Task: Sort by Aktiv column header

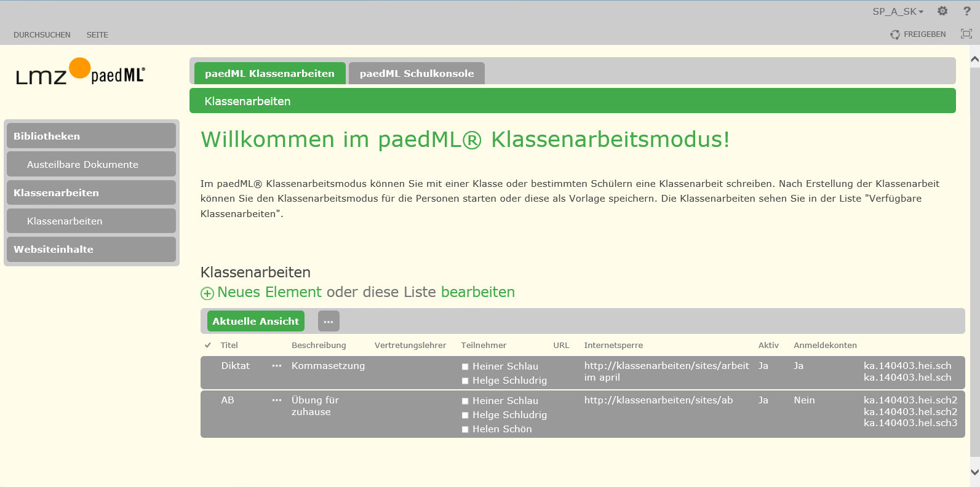Action: click(x=768, y=346)
